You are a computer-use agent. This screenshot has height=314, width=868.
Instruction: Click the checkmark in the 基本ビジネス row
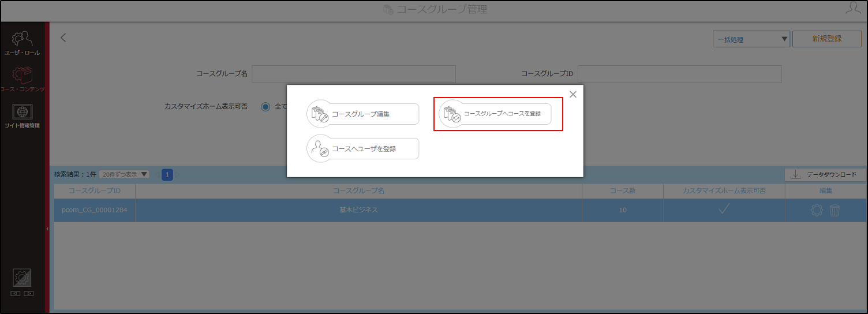724,210
